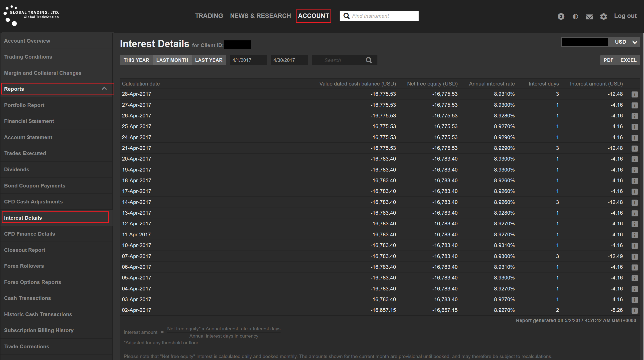Open info icon for 14-Apr-2017 row

pos(635,202)
